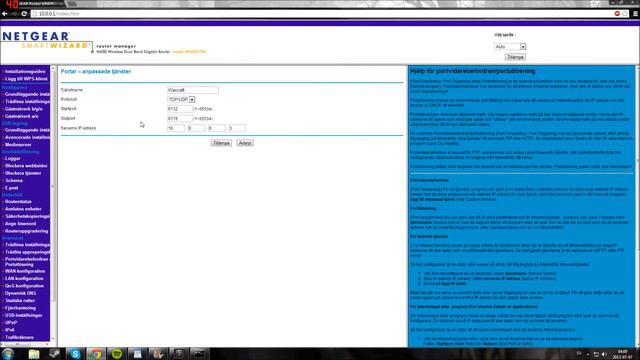Open Fjärrhantering in sidebar

tap(20, 308)
